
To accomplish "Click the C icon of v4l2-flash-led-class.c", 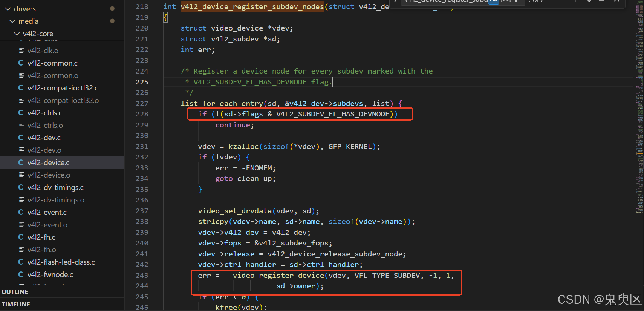I will click(x=21, y=262).
